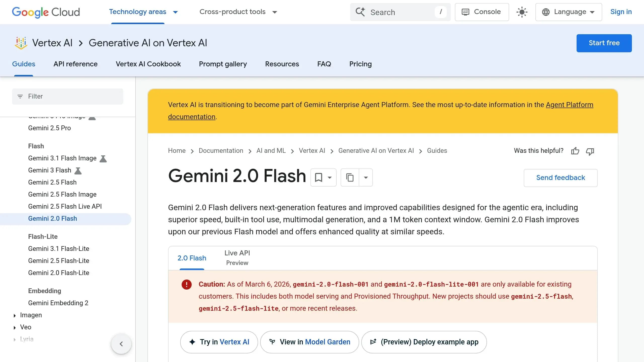Click the Gemini 3 Flash sidebar entry text

[x=50, y=170]
